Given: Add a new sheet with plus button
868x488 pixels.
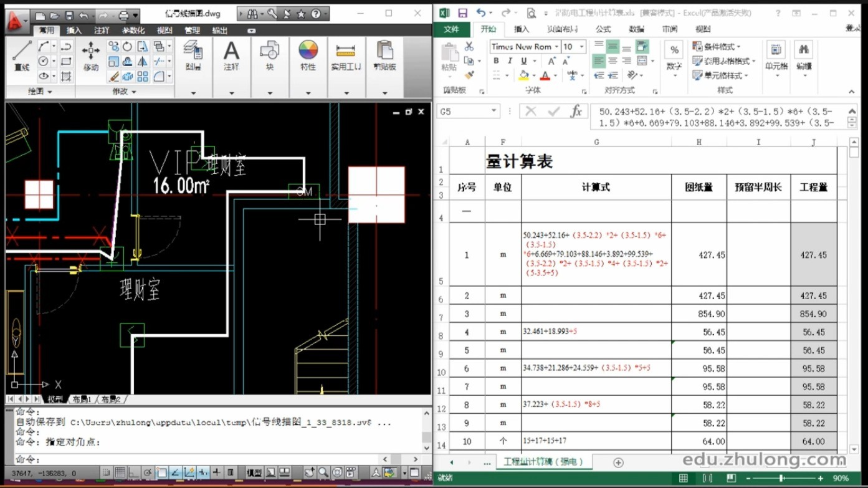Looking at the screenshot, I should 618,462.
